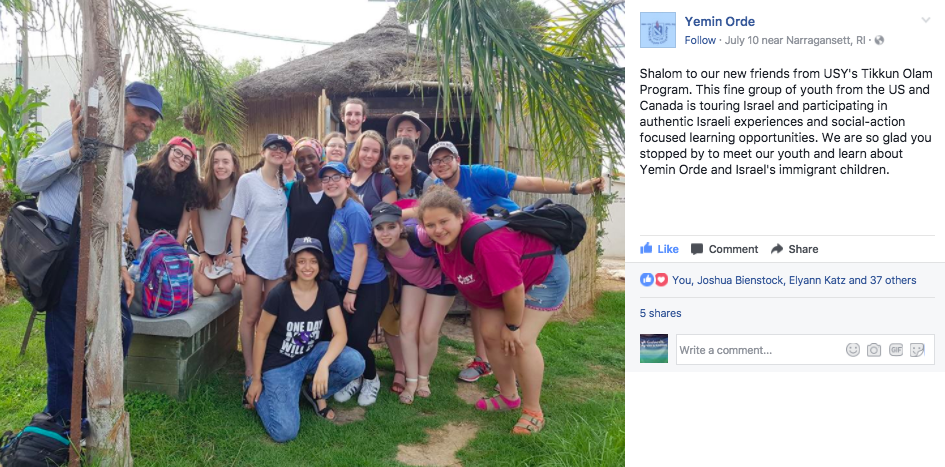Open the Yemin Orde page name link

[x=720, y=22]
